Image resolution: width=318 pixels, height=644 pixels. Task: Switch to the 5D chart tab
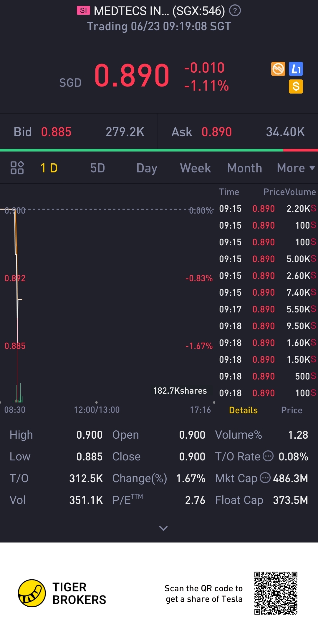(97, 168)
